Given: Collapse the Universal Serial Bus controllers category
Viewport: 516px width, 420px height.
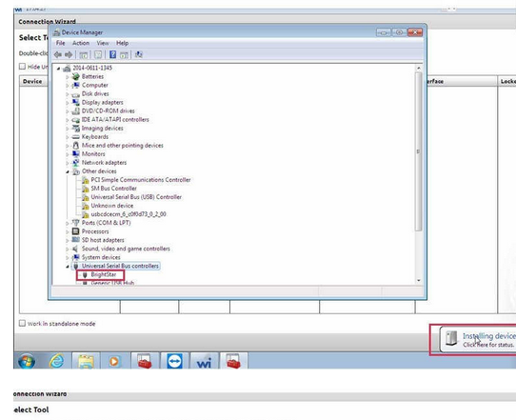Looking at the screenshot, I should coord(68,267).
